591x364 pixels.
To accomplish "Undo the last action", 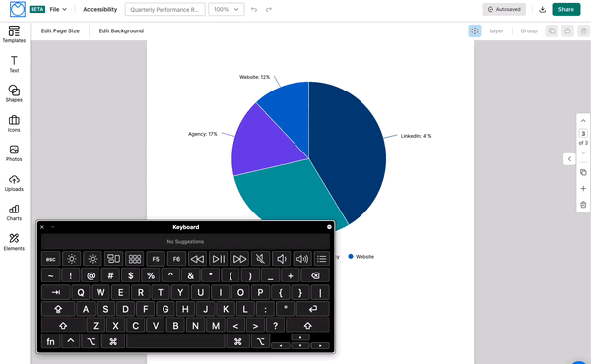I will tap(254, 10).
